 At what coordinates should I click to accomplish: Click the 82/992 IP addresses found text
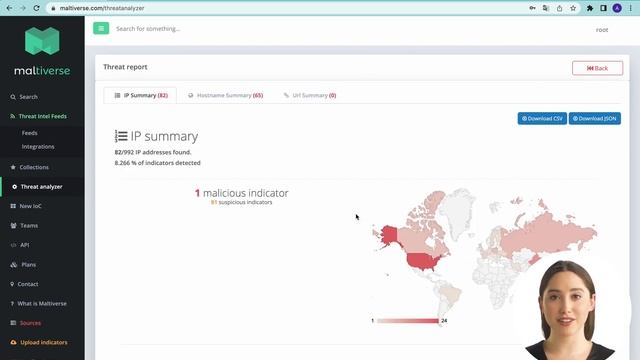[x=153, y=152]
